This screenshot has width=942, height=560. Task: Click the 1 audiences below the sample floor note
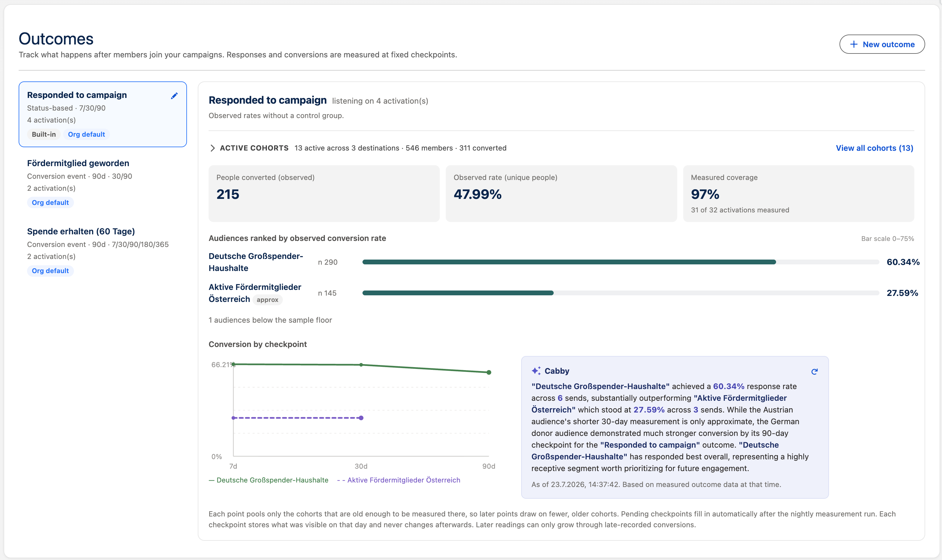[270, 320]
